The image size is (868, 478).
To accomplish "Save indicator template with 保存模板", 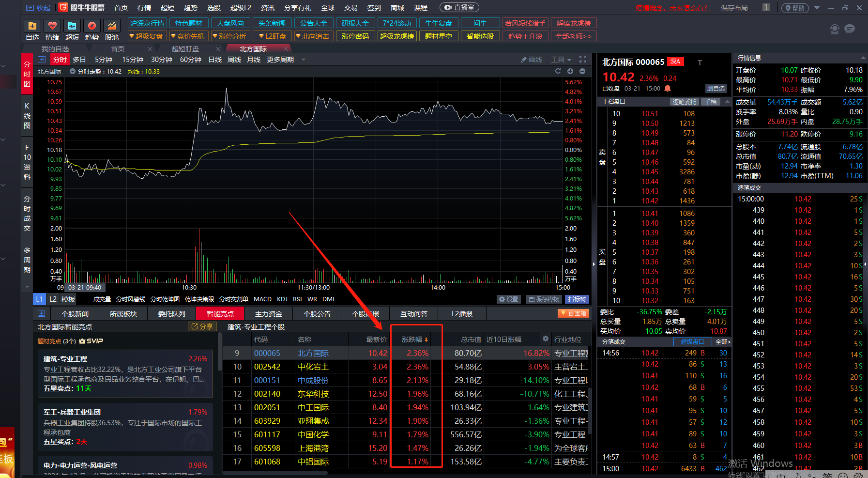I will [544, 299].
